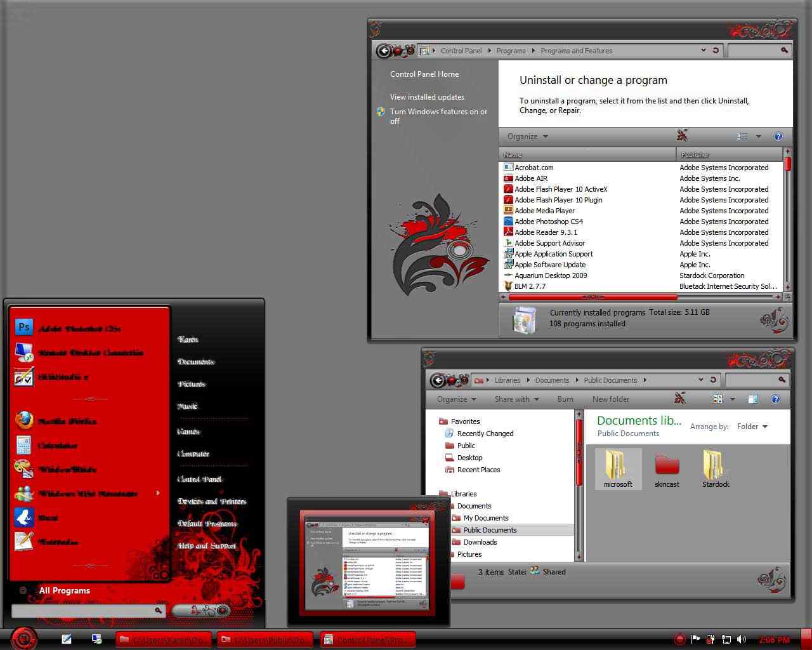812x650 pixels.
Task: Click Documents in Start menu right pane
Action: pyautogui.click(x=196, y=362)
